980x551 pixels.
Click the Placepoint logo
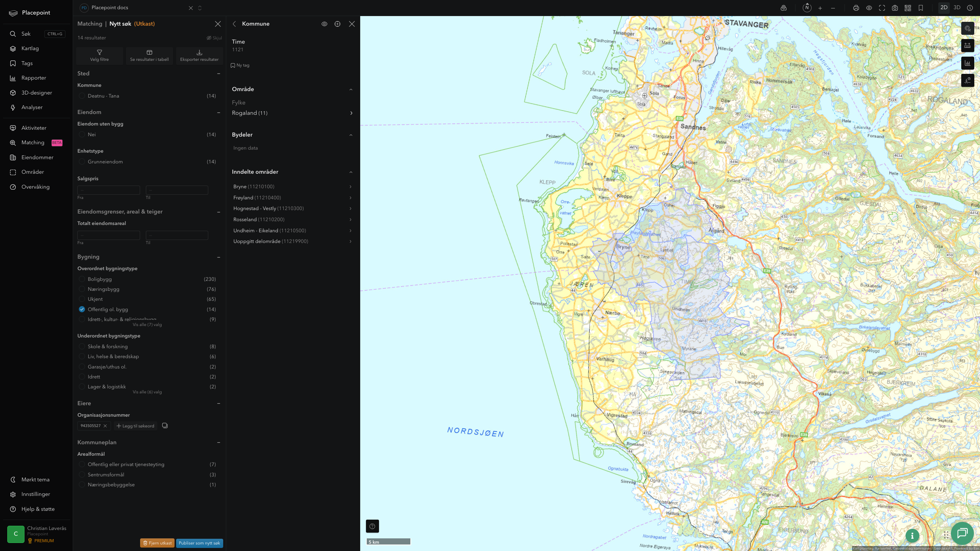pos(29,13)
